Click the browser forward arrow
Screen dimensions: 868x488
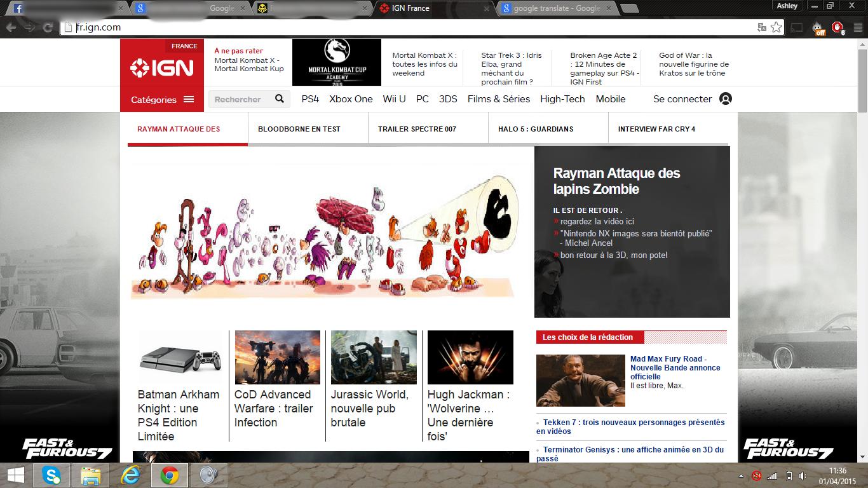click(x=29, y=27)
